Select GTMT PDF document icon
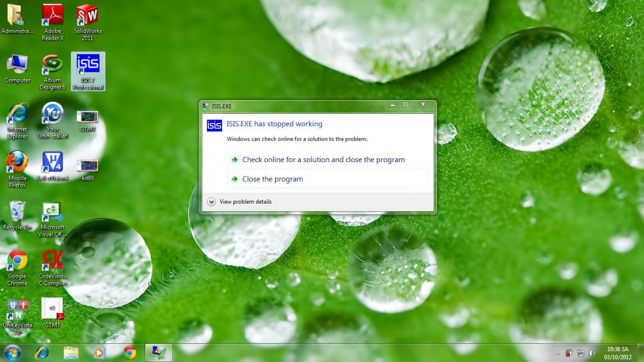Screen dimensions: 644x362 click(53, 313)
